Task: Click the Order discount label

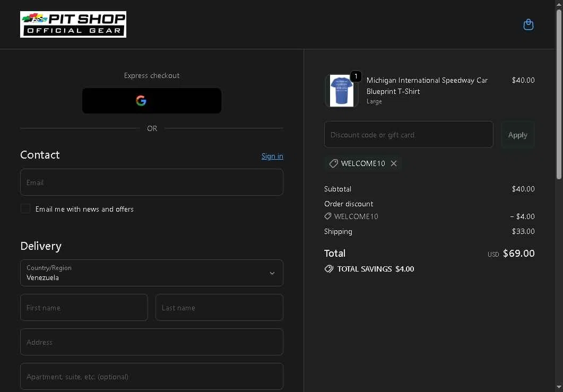Action: click(x=349, y=204)
